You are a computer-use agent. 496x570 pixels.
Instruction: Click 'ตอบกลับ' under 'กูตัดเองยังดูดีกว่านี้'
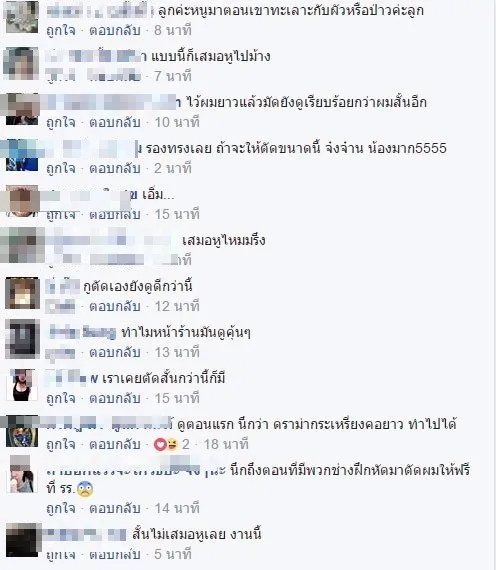[115, 306]
